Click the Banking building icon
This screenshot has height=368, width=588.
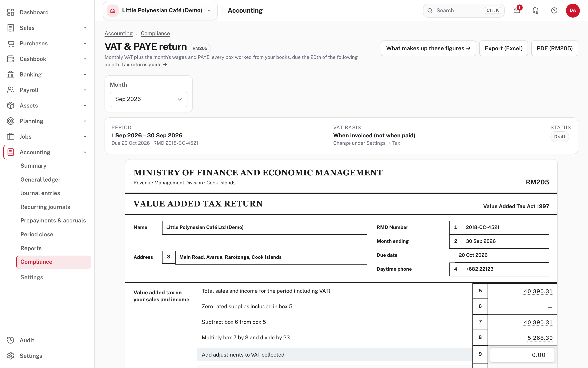(10, 74)
